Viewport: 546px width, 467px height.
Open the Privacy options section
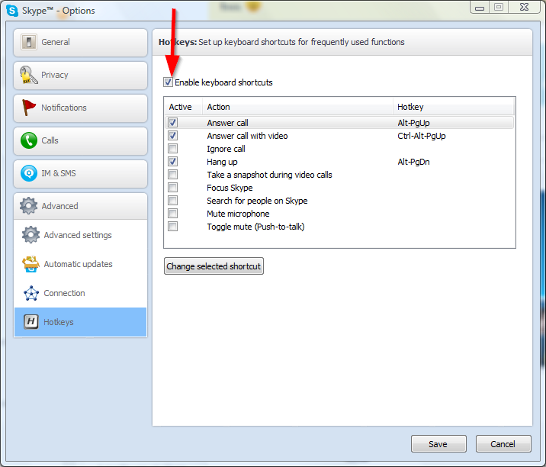pyautogui.click(x=80, y=75)
